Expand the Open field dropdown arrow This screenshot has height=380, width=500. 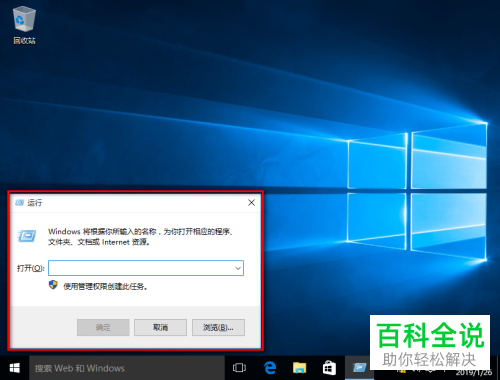238,268
